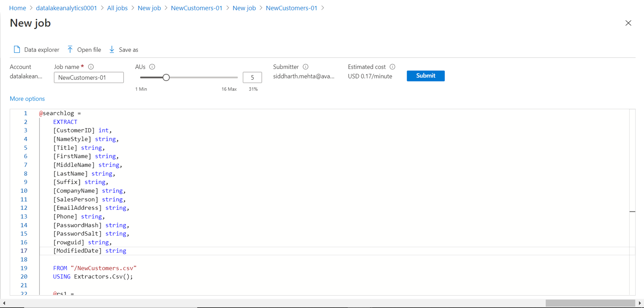Click the Open file label
This screenshot has width=644, height=308.
pyautogui.click(x=89, y=50)
